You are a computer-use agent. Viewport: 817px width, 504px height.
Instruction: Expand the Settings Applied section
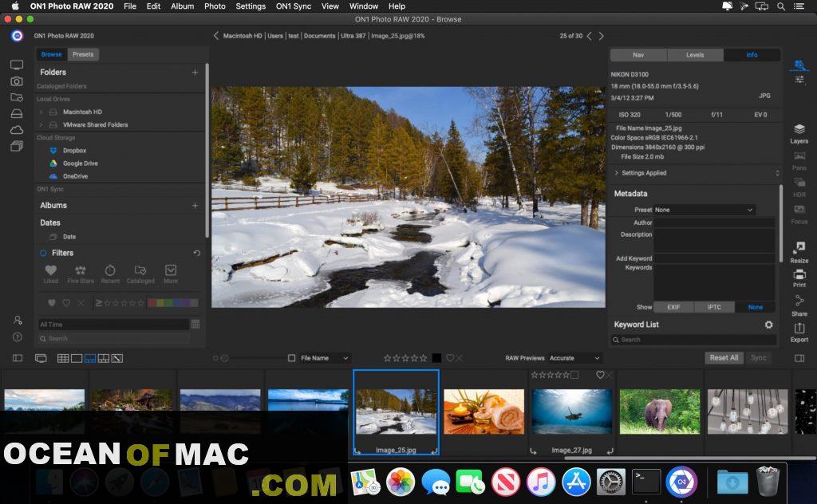pos(617,173)
